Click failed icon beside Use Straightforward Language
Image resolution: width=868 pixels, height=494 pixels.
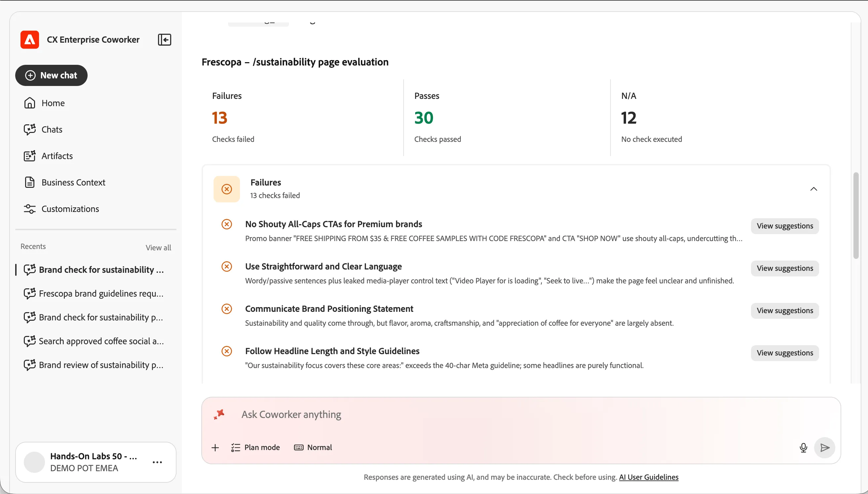point(226,267)
